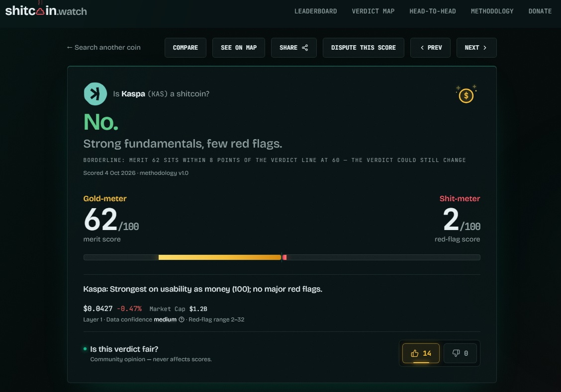
Task: Share this Kaspa verdict
Action: (x=294, y=48)
